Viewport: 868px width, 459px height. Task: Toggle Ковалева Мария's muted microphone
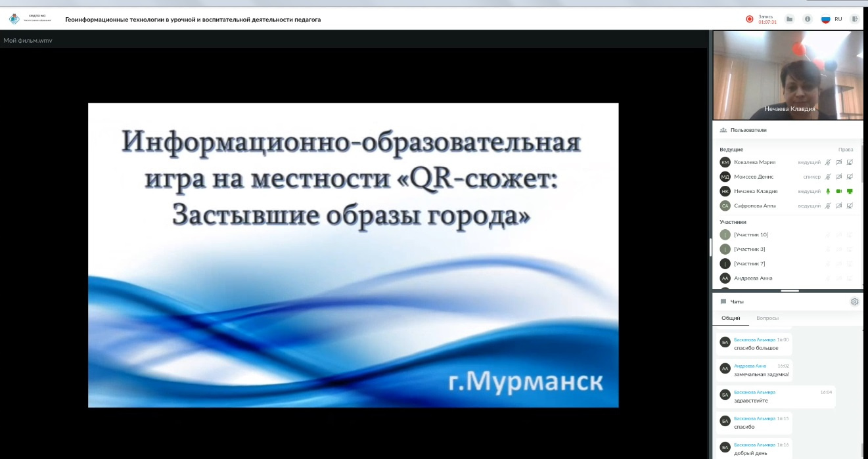click(x=828, y=162)
